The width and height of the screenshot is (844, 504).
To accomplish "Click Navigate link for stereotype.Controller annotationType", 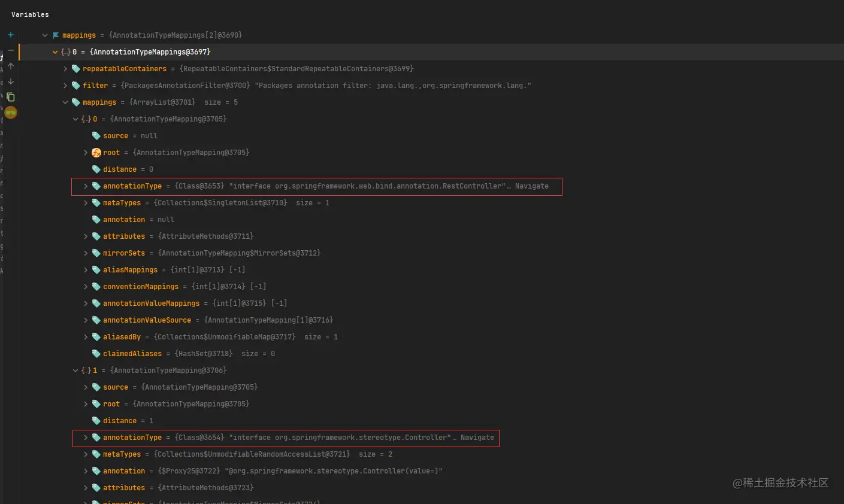I will click(477, 438).
